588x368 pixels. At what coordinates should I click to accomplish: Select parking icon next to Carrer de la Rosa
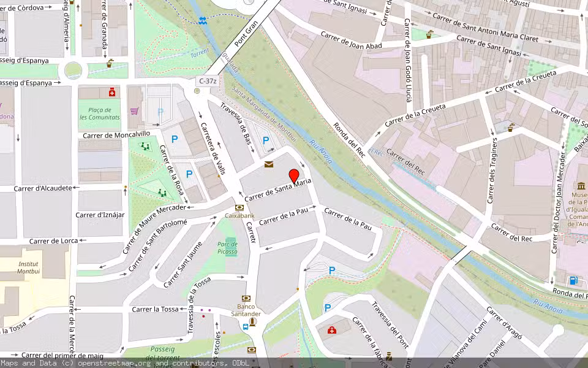tap(189, 174)
